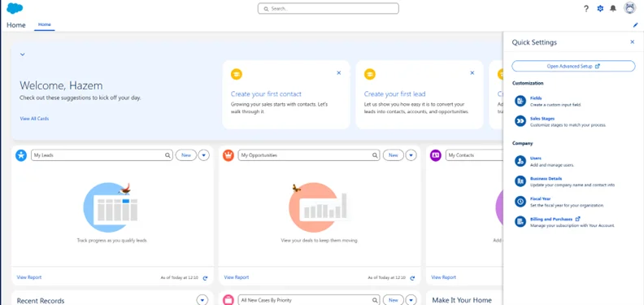Open the notifications bell
Viewport: 644px width, 305px height.
(x=613, y=9)
